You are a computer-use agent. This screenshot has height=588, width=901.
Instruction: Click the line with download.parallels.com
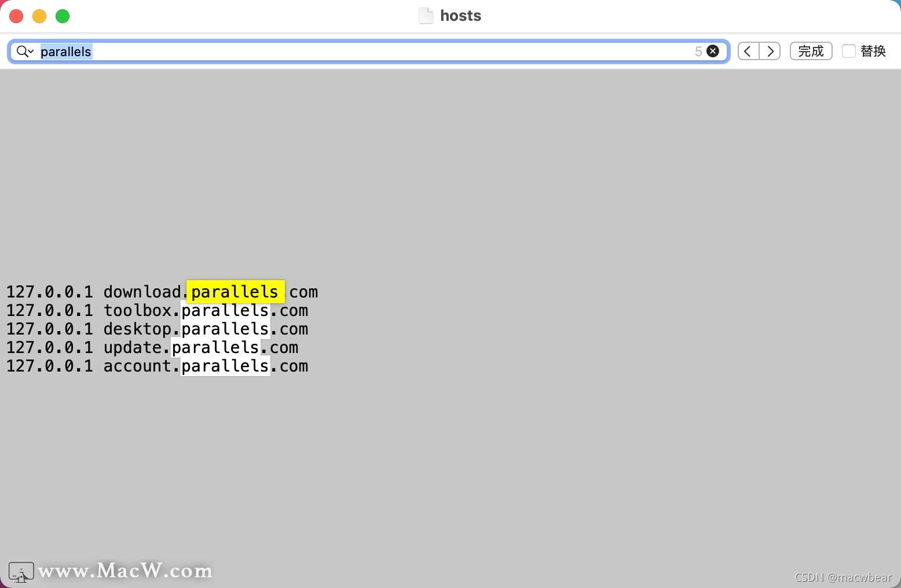click(162, 292)
